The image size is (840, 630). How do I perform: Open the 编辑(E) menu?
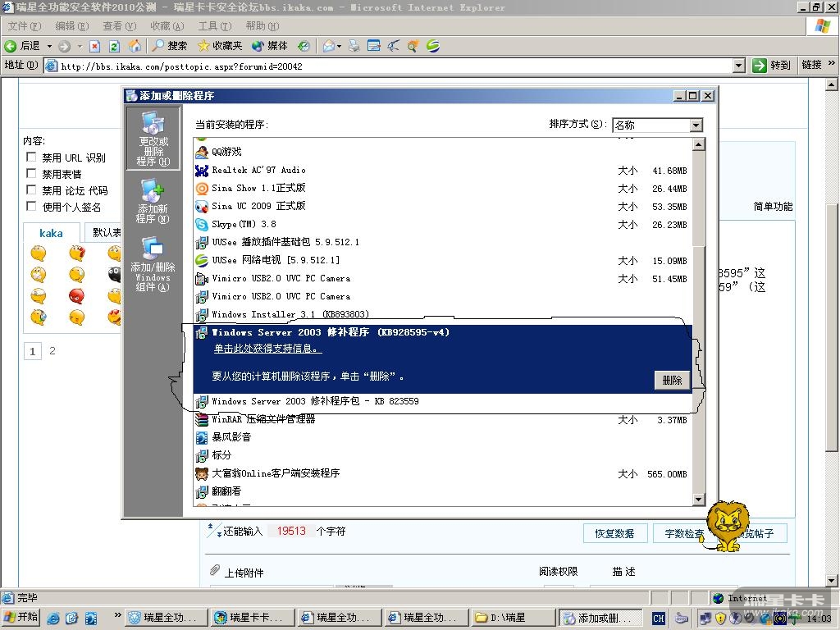point(72,26)
